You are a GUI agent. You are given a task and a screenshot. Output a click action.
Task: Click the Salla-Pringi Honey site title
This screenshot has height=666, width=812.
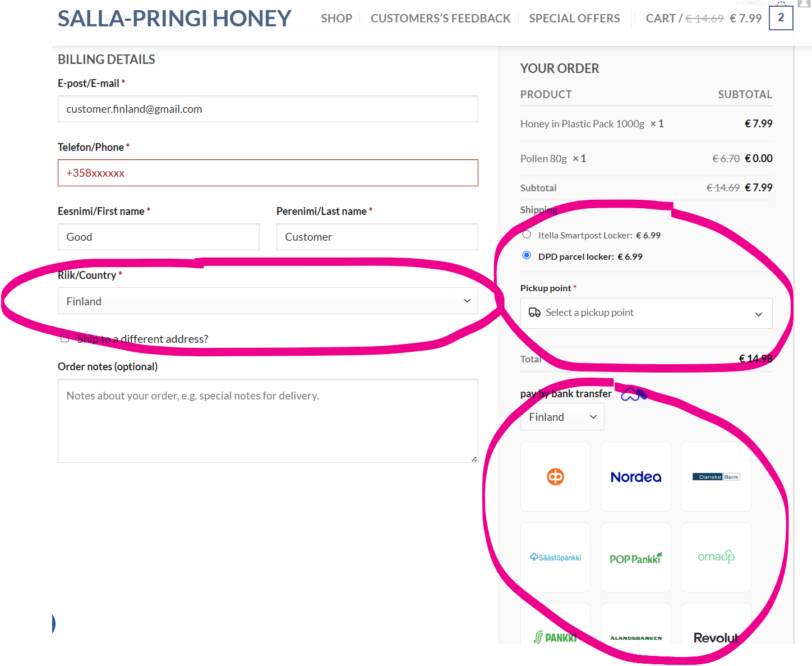tap(174, 19)
